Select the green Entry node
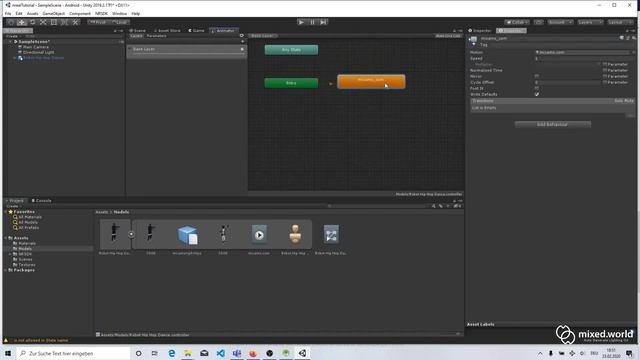 [291, 83]
